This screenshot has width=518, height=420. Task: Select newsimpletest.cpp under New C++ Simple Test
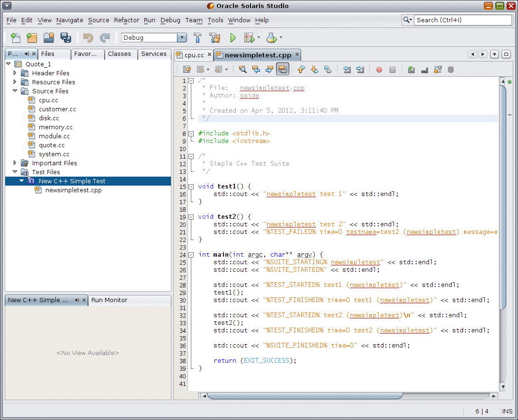click(72, 190)
